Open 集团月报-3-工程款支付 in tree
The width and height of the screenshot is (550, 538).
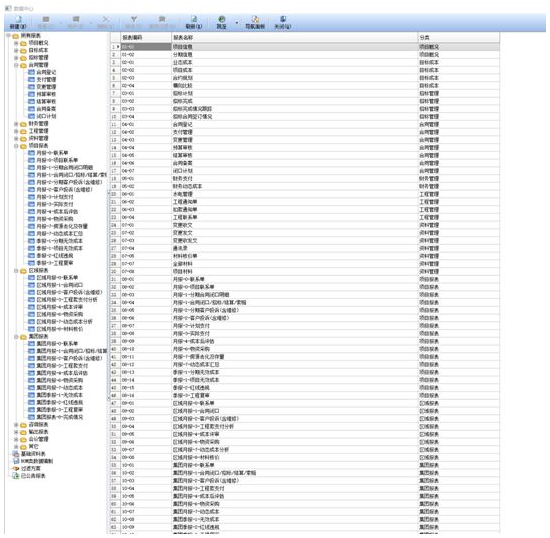pos(62,366)
